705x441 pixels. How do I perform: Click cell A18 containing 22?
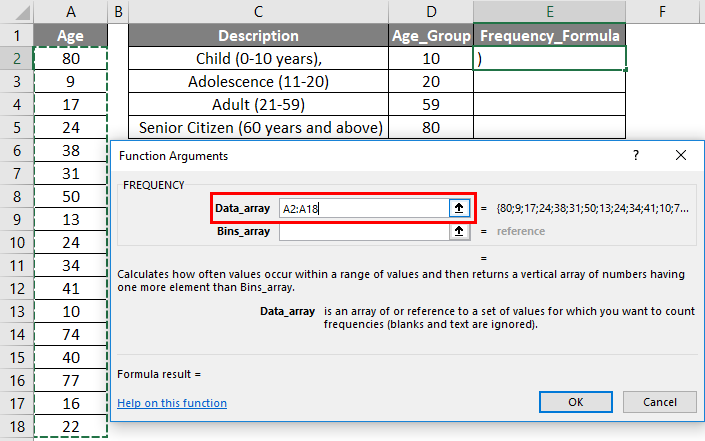pyautogui.click(x=70, y=426)
